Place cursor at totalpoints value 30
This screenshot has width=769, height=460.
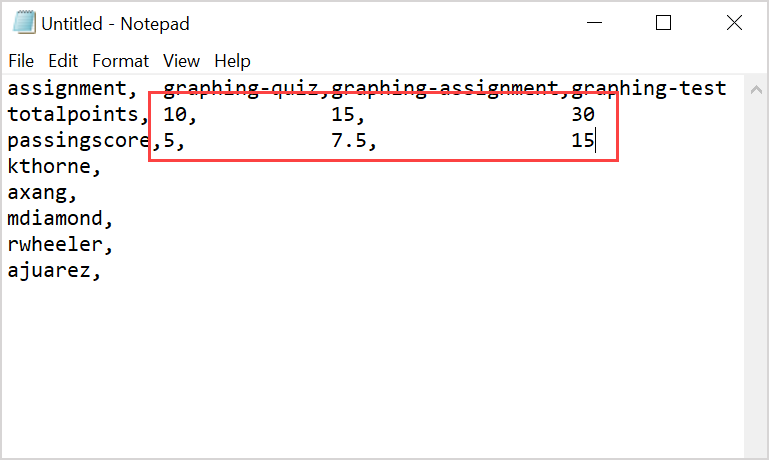tap(583, 114)
